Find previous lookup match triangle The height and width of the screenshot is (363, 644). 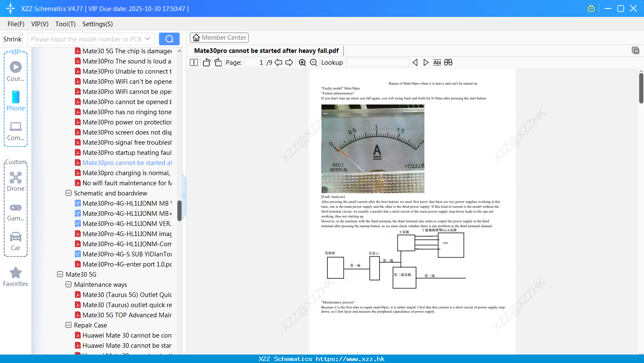click(x=415, y=63)
